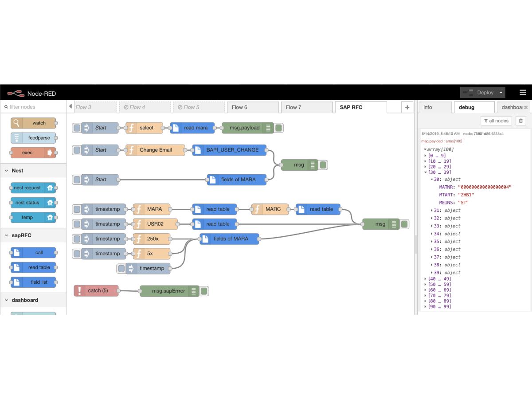Select the field list palette node

click(34, 282)
